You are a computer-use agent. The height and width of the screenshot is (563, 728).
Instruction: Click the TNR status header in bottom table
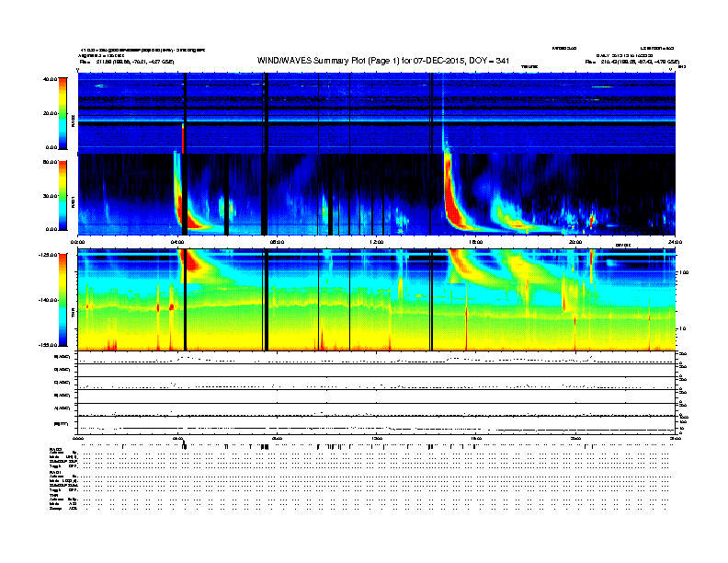pos(53,495)
